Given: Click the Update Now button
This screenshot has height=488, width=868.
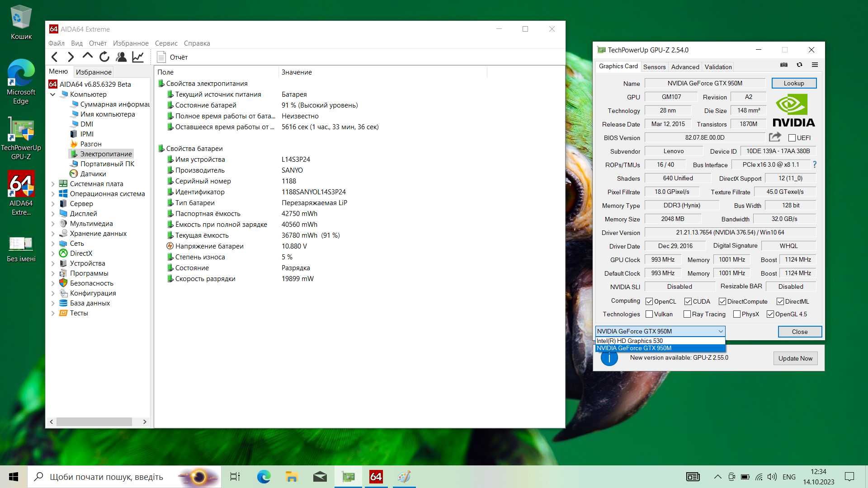Looking at the screenshot, I should point(795,358).
